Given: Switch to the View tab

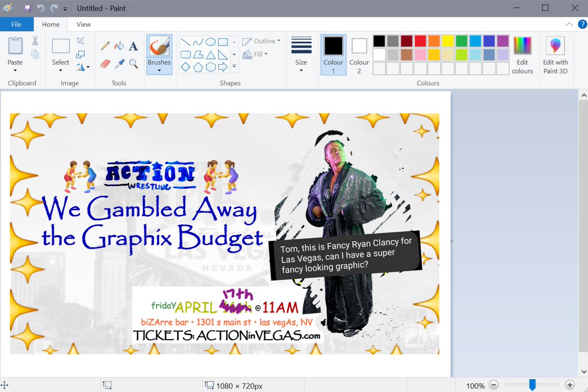Looking at the screenshot, I should tap(84, 24).
